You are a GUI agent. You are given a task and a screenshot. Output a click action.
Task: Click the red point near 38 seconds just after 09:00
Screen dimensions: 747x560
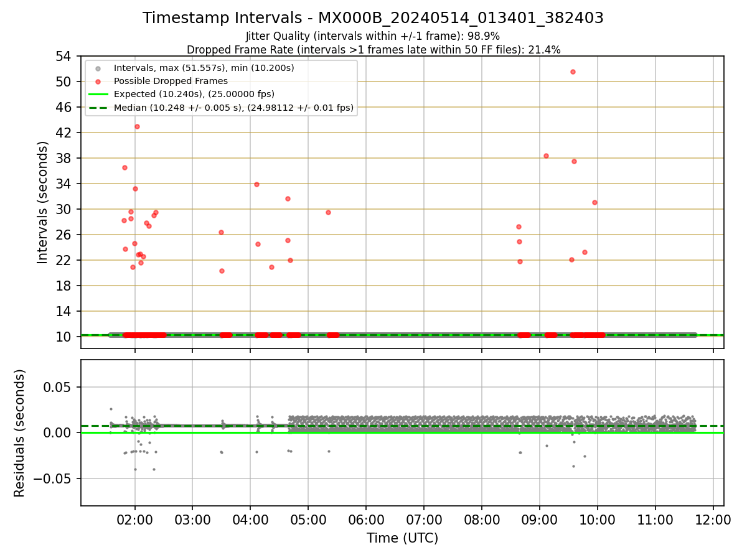(x=546, y=156)
